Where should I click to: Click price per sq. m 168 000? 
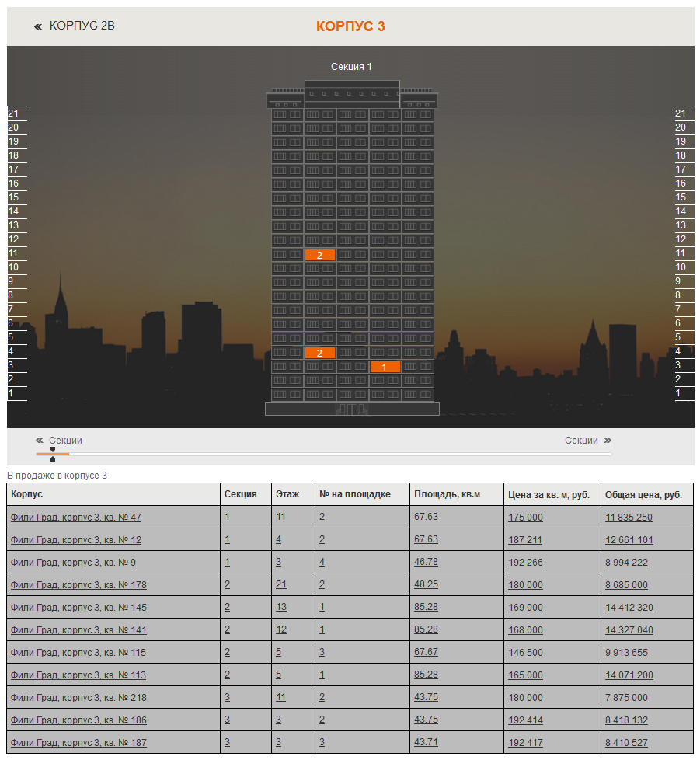526,630
